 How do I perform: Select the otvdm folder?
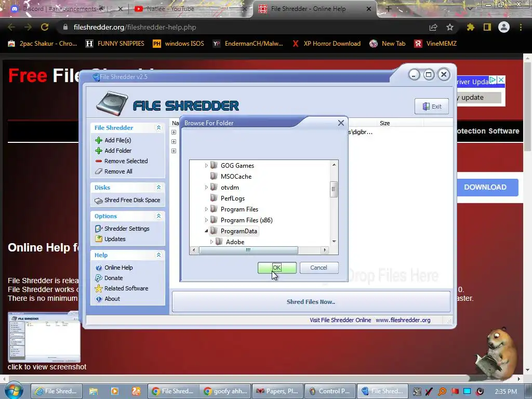(x=230, y=187)
